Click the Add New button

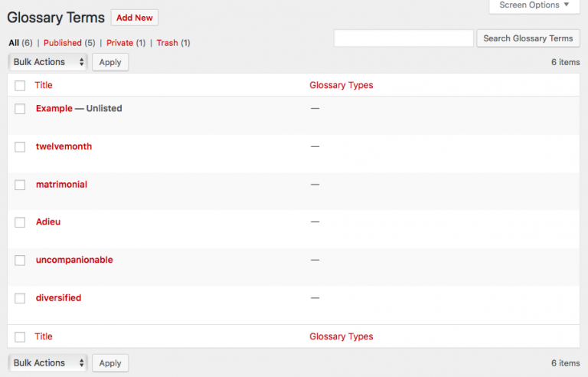pyautogui.click(x=134, y=18)
